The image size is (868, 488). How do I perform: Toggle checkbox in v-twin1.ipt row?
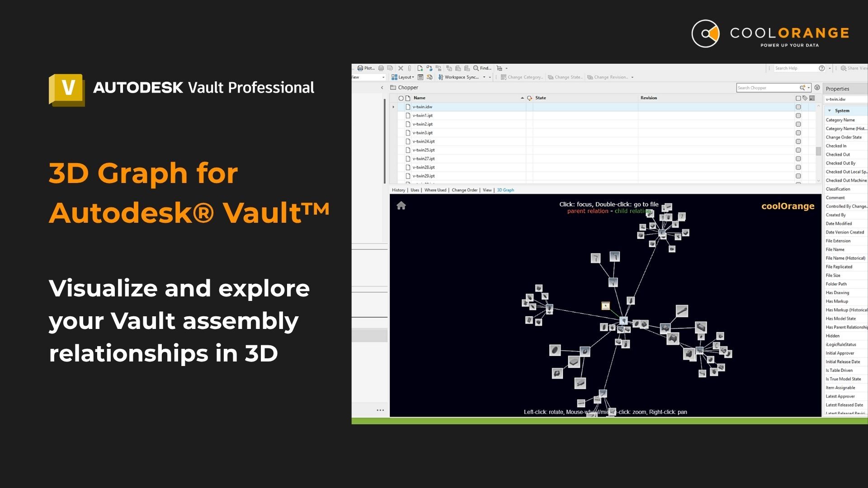click(x=798, y=116)
